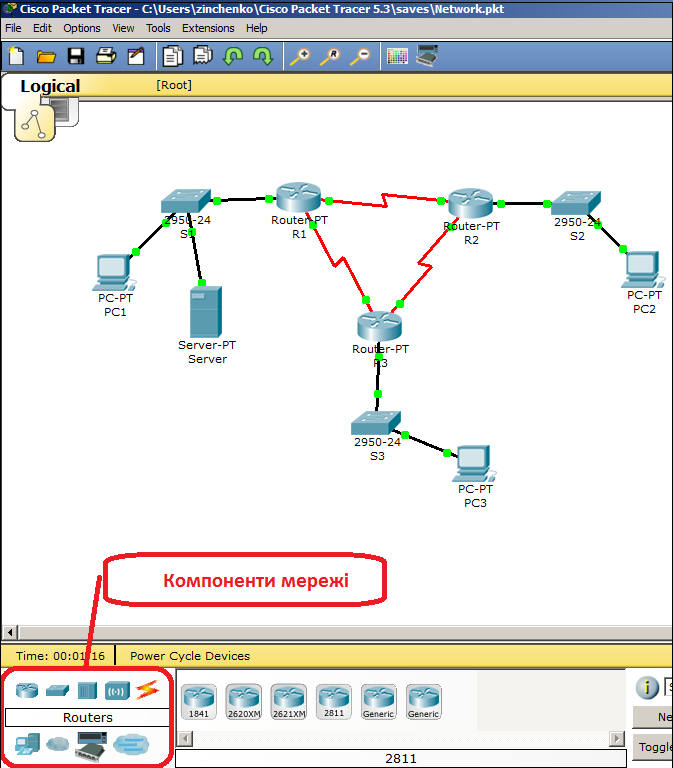The image size is (673, 768).
Task: Select the Multiuser Connection icon
Action: tap(131, 744)
